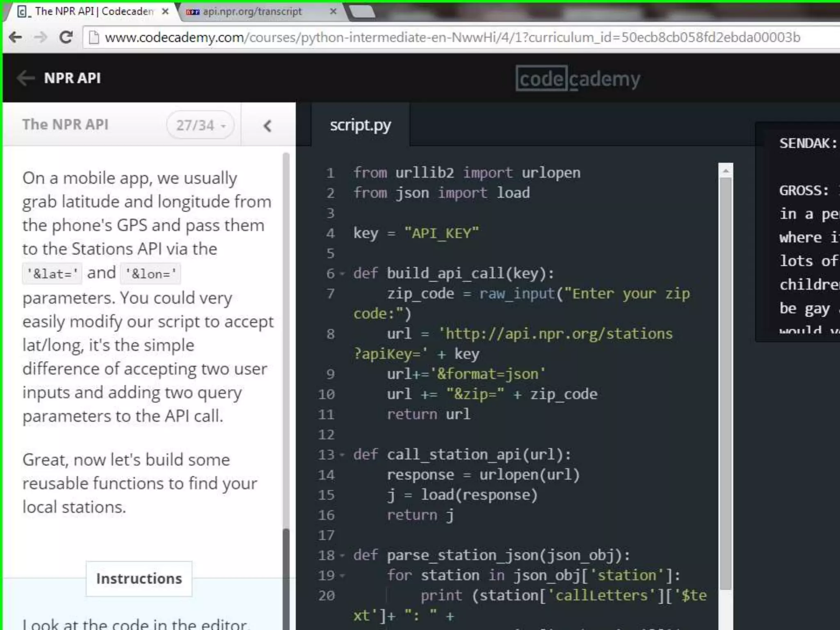Close the api.npr.org/transcript tab
This screenshot has height=630, width=840.
(333, 11)
